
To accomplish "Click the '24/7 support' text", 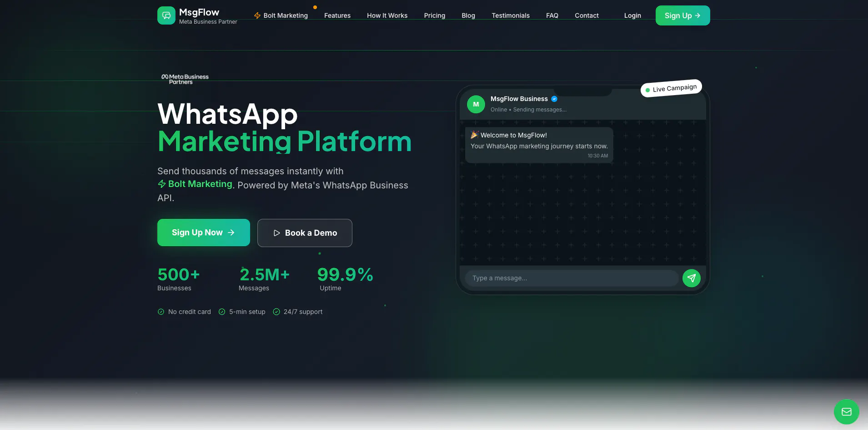I will 303,312.
